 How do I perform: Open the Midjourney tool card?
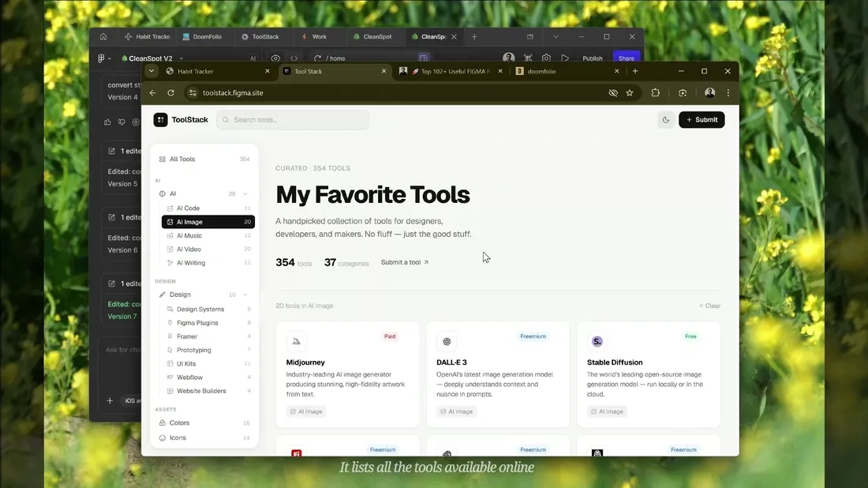point(348,374)
